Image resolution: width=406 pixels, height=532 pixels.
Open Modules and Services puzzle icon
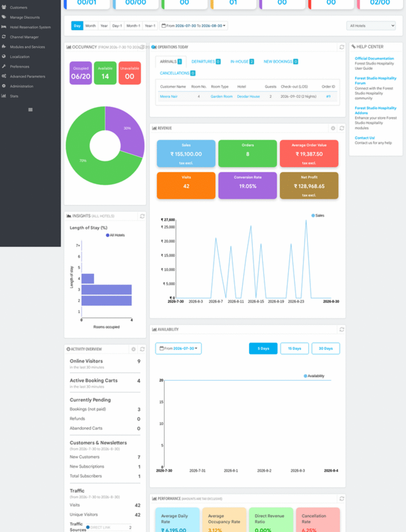(4, 46)
